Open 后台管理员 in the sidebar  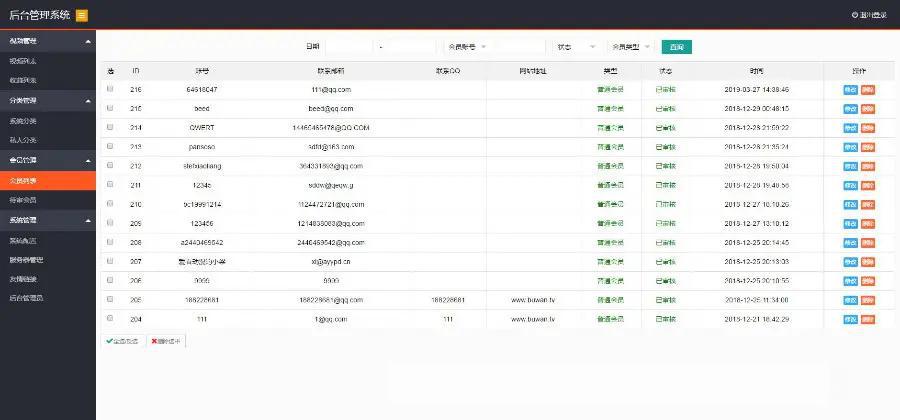26,298
